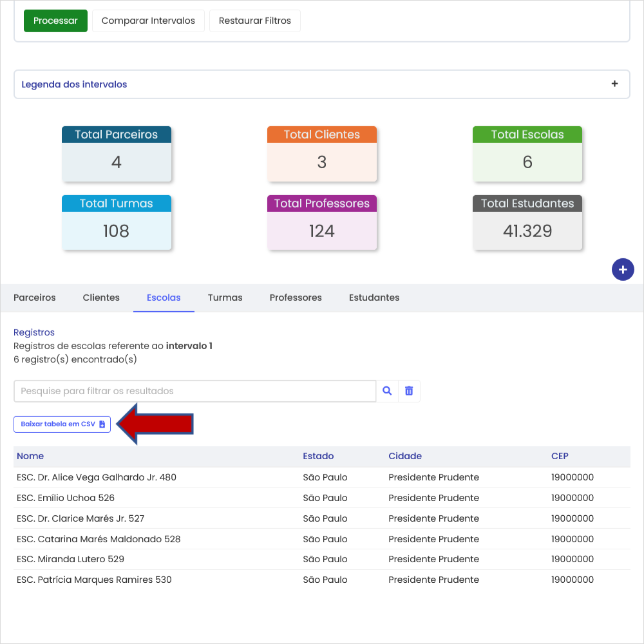Clear the filter with the trash icon
644x644 pixels.
[409, 391]
